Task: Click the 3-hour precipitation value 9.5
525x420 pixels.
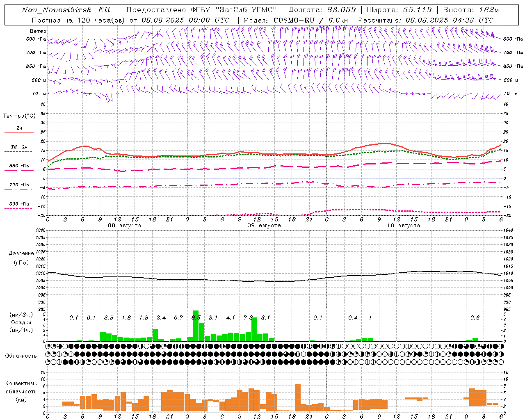Action: pos(196,317)
